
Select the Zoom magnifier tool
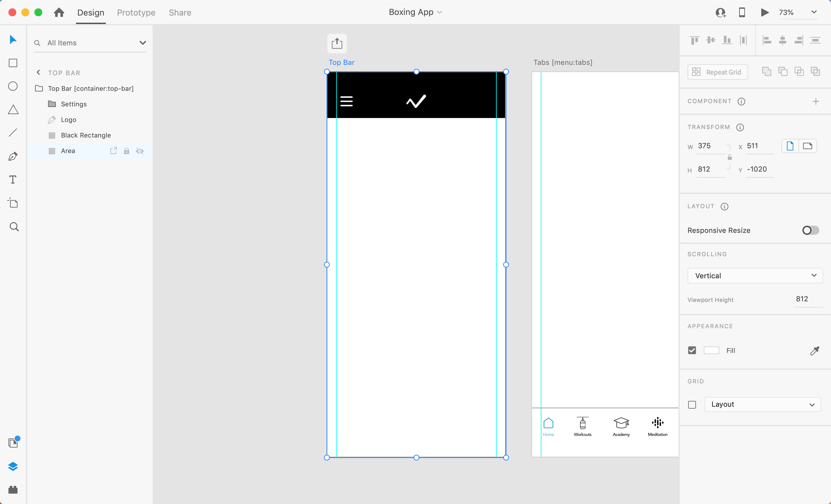coord(14,227)
